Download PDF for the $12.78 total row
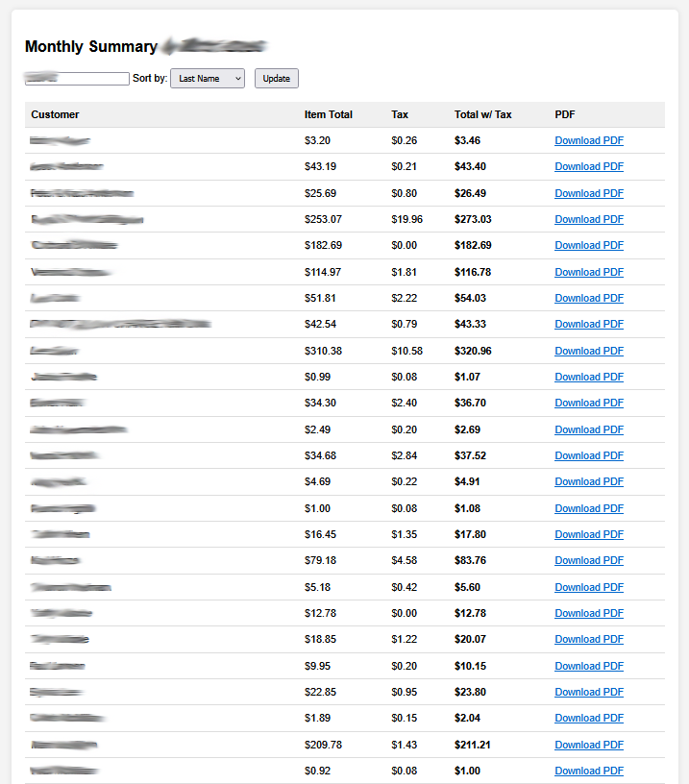The width and height of the screenshot is (689, 784). point(589,613)
